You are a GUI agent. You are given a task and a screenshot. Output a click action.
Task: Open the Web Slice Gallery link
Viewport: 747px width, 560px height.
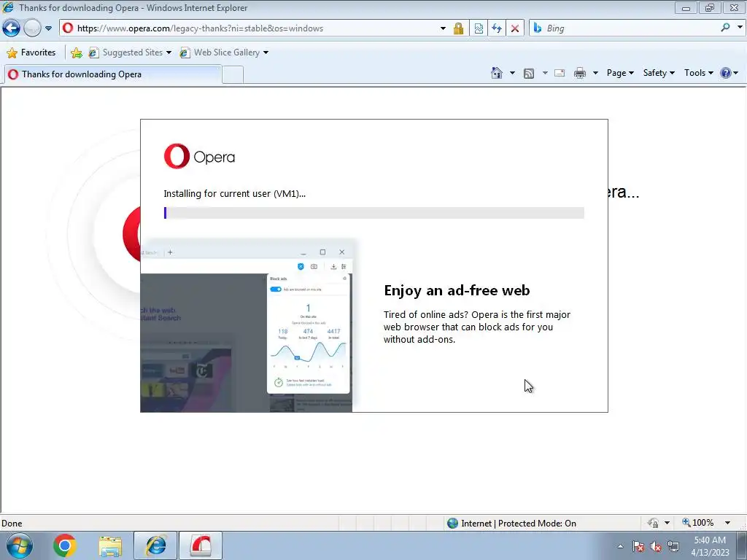(x=224, y=52)
